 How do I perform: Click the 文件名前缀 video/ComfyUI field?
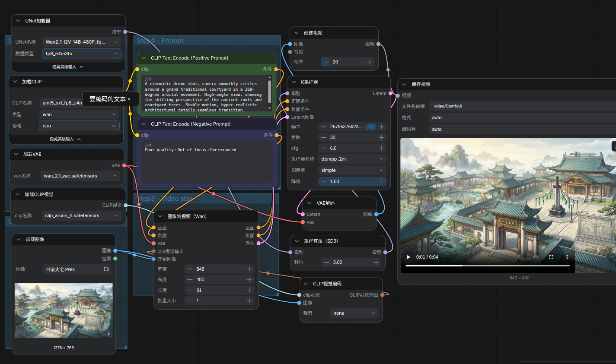coord(523,106)
